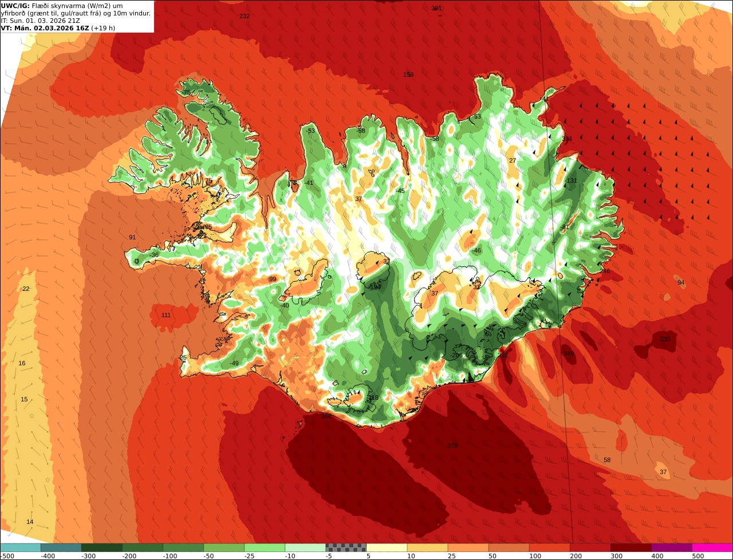Click the pale yellow swatch between 5 and 10

point(387,547)
